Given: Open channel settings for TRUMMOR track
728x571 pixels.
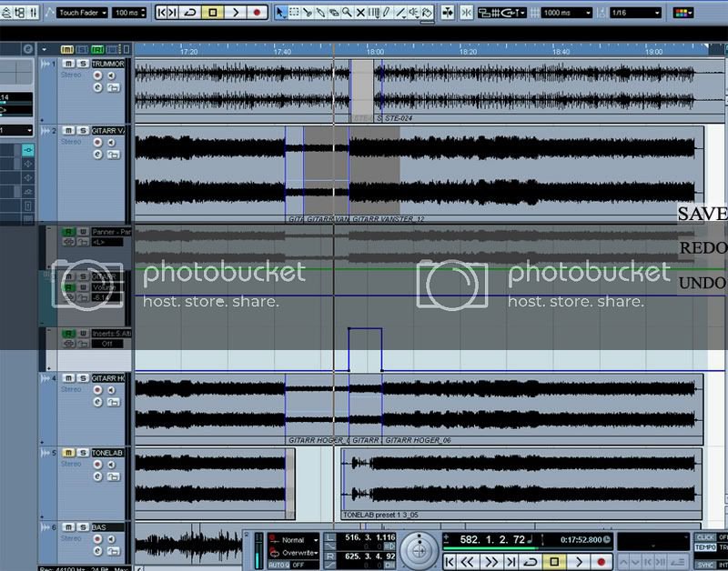Looking at the screenshot, I should click(97, 87).
